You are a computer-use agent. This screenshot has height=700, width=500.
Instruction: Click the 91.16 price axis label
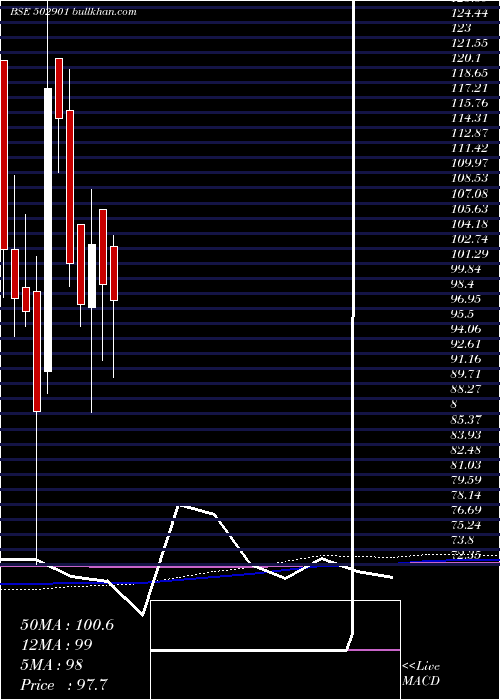tap(466, 359)
